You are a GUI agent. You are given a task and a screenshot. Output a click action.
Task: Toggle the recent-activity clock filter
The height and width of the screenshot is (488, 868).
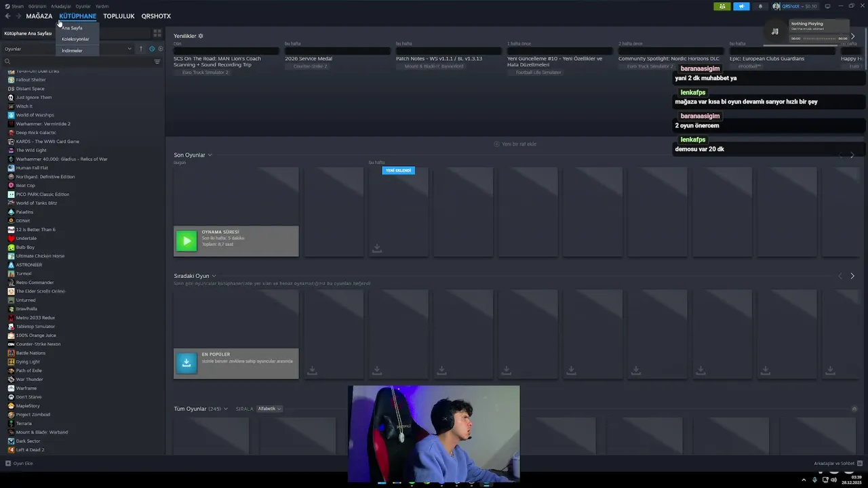pyautogui.click(x=151, y=49)
